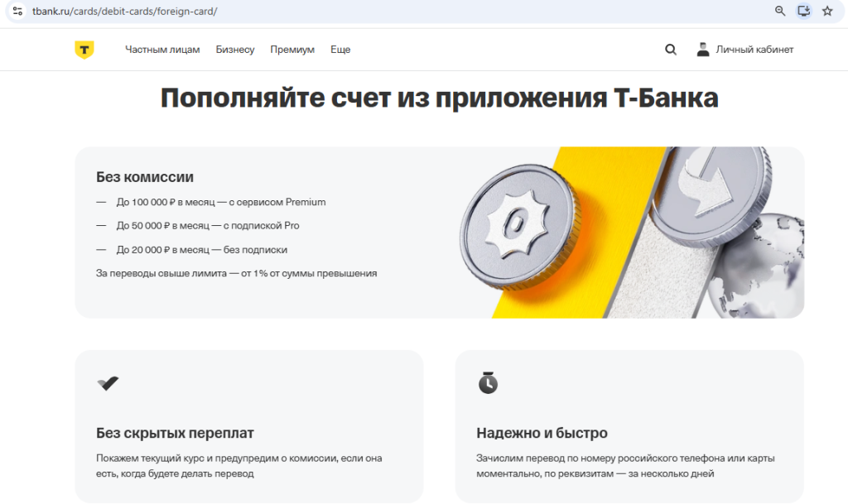Click the user profile icon near Личный кабинет

tap(702, 50)
